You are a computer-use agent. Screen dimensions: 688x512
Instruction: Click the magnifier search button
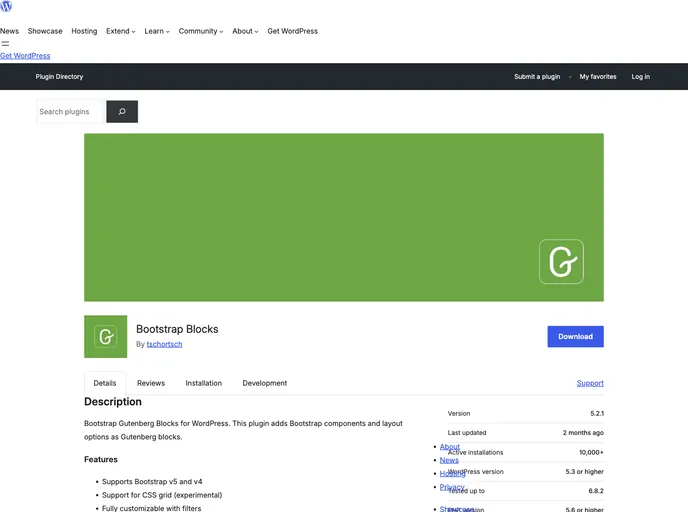point(122,111)
